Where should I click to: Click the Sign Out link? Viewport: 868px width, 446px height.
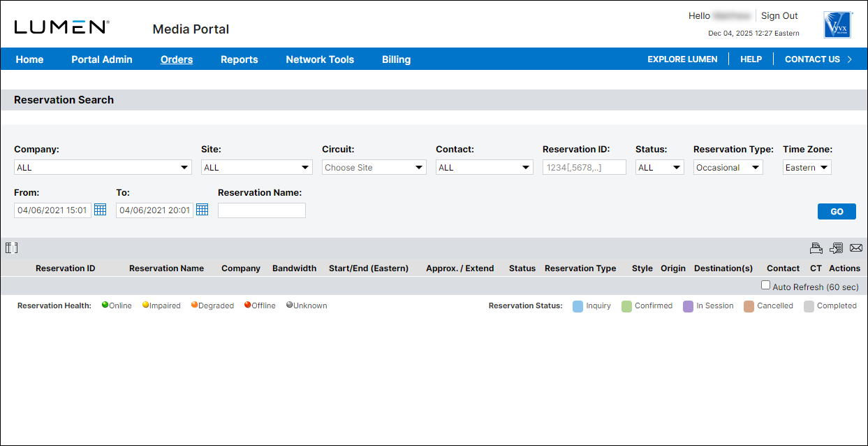[779, 16]
